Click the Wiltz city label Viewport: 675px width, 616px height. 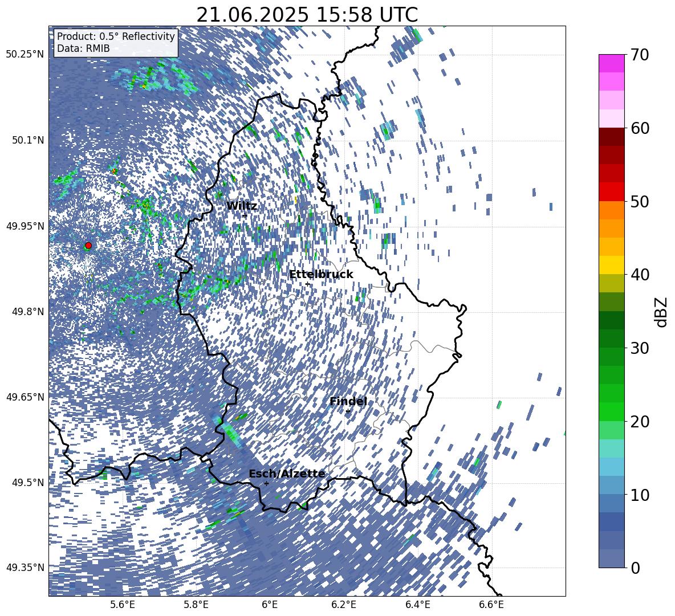(242, 206)
